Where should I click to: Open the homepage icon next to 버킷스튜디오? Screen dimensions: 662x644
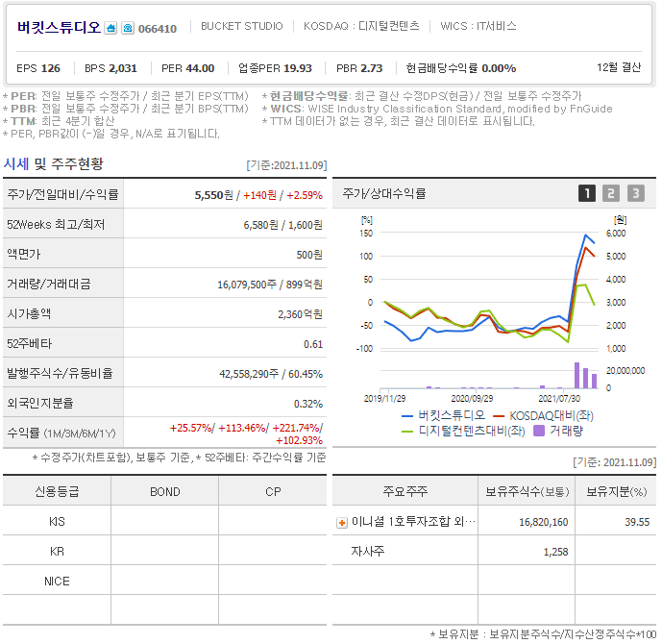pos(110,28)
